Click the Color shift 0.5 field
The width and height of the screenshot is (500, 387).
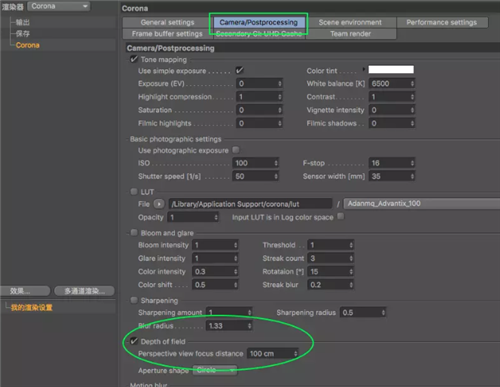point(215,285)
